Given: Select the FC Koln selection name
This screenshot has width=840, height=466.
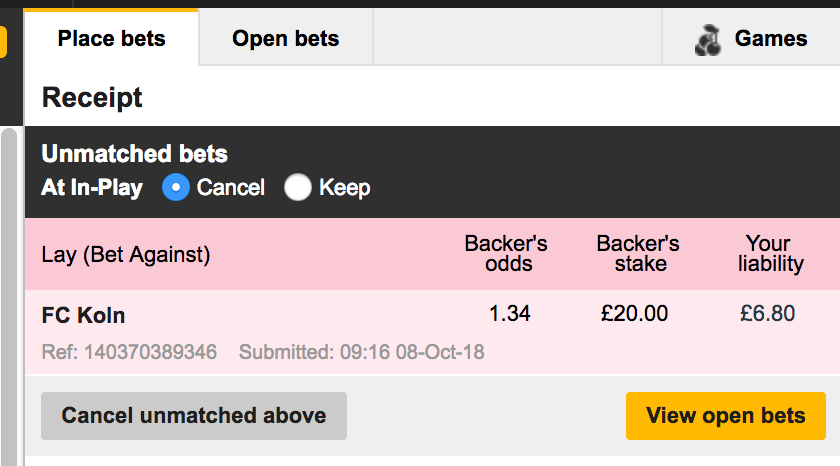Looking at the screenshot, I should click(x=83, y=315).
